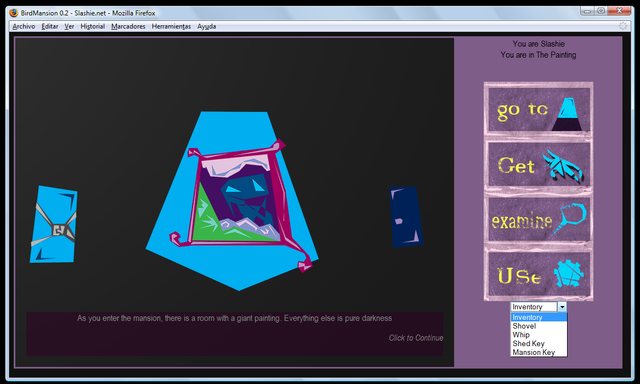Choose Shed Key in the inventory list
The width and height of the screenshot is (640, 384).
point(539,344)
